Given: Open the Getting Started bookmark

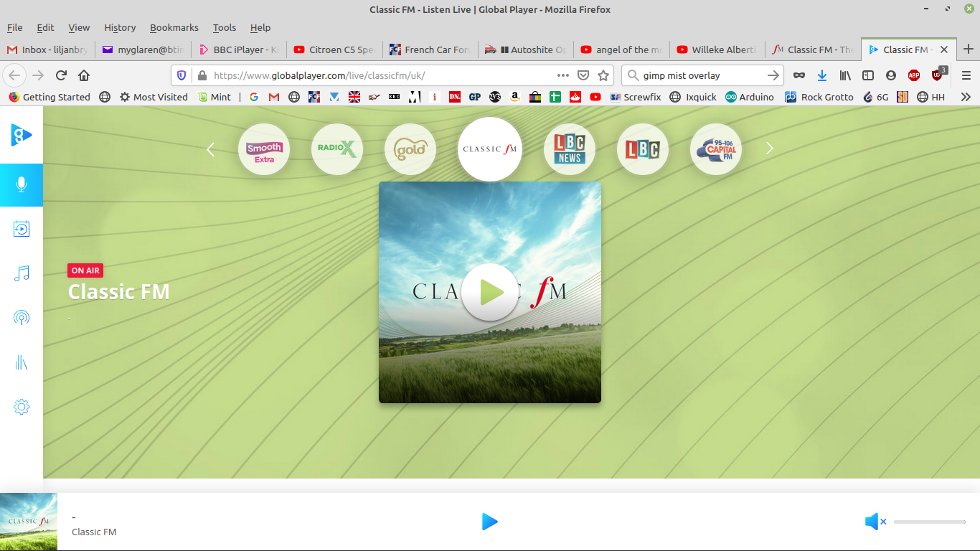Looking at the screenshot, I should (49, 97).
